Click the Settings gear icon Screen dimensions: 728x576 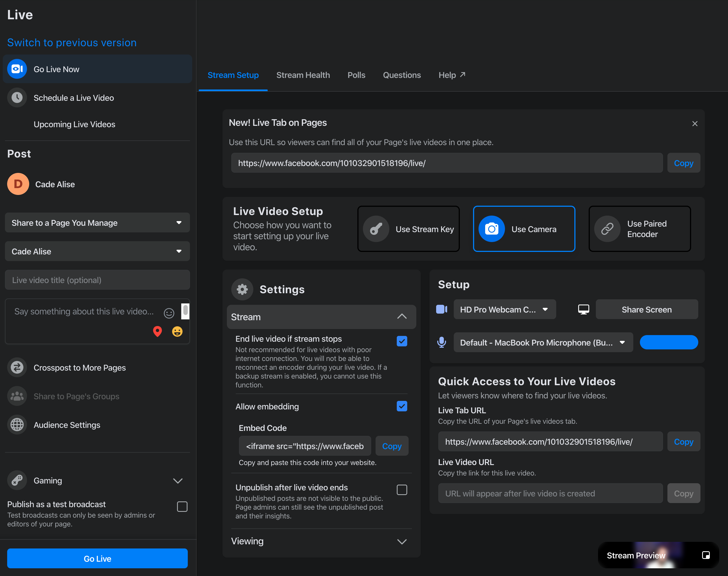[242, 289]
